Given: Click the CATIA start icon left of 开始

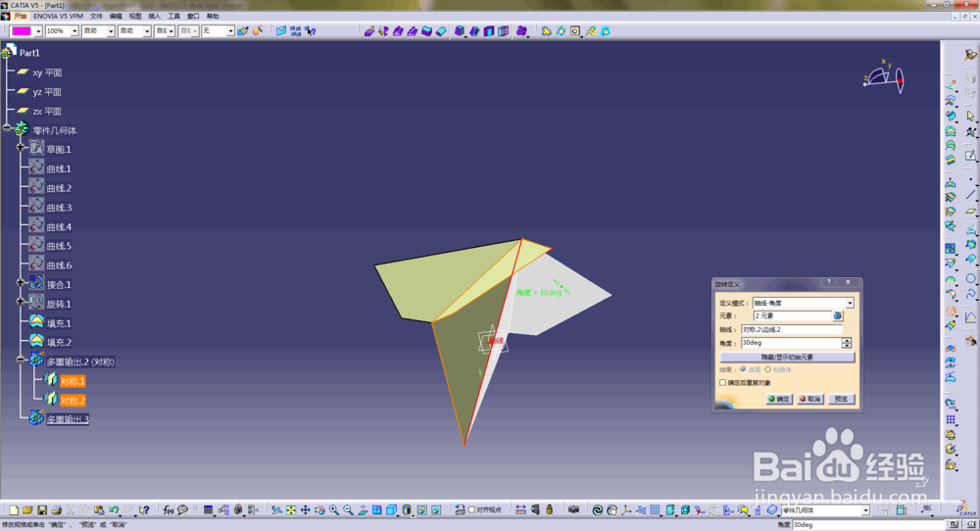Looking at the screenshot, I should click(x=6, y=16).
